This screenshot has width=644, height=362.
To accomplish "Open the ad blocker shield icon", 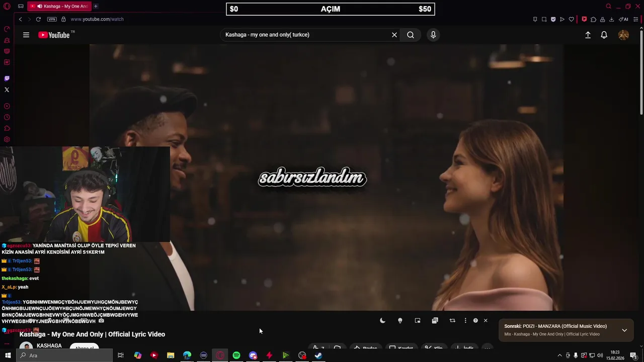I will point(553,19).
